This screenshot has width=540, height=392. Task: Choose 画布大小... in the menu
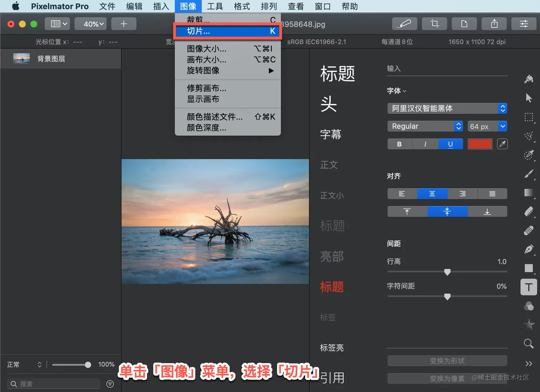click(x=228, y=60)
